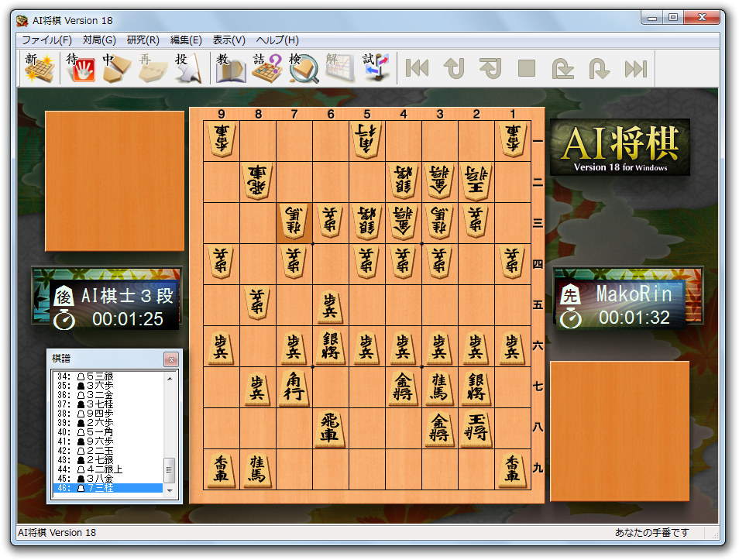Start a new game with the 新 icon

[x=40, y=68]
